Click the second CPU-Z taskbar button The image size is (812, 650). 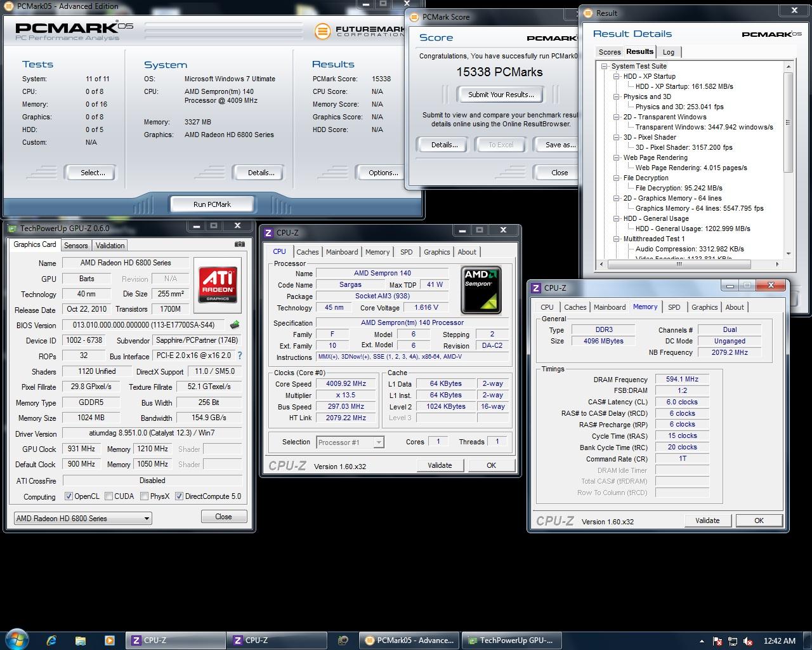point(277,640)
